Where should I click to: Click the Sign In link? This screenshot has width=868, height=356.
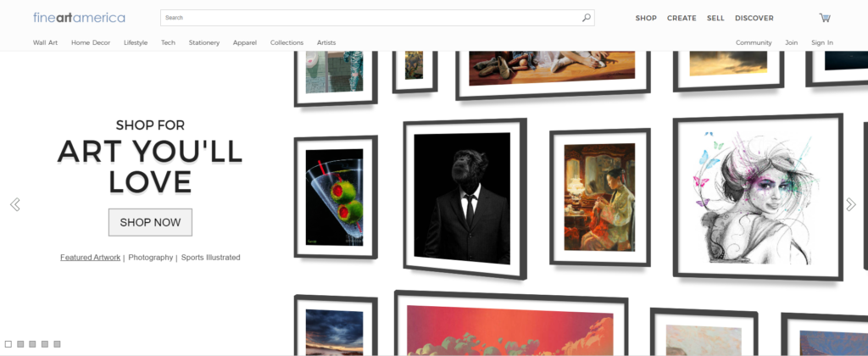tap(822, 42)
